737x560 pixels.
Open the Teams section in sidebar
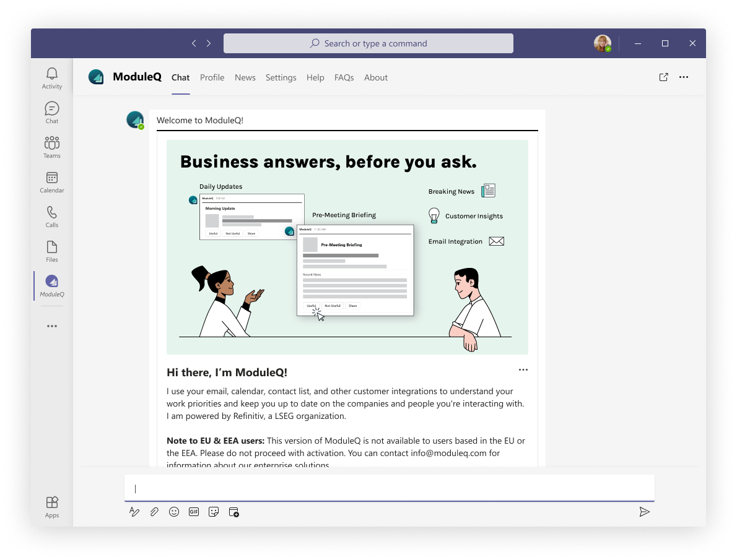pos(51,147)
